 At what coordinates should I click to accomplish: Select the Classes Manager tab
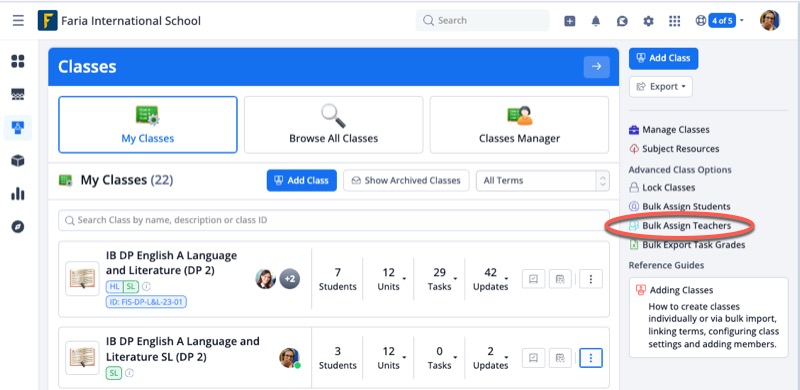(x=519, y=125)
